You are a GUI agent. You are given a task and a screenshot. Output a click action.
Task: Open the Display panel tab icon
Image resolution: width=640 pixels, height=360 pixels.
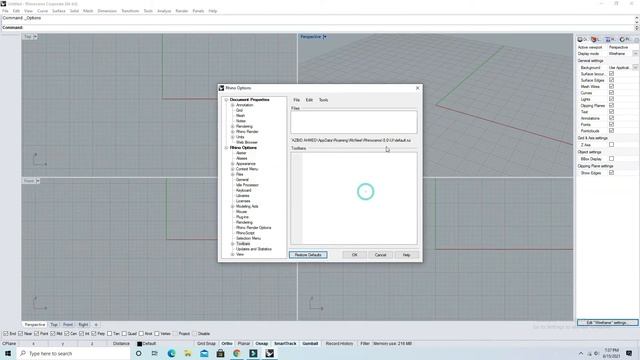(x=580, y=40)
